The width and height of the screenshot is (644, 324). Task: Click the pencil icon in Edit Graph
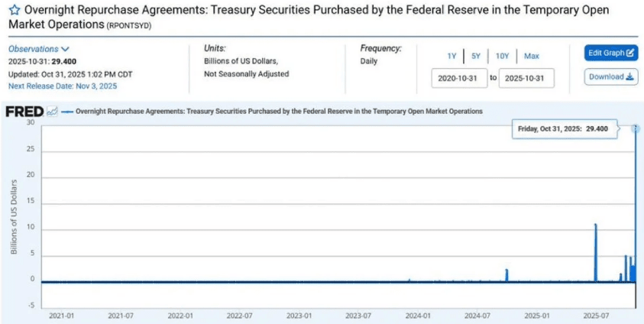[630, 53]
